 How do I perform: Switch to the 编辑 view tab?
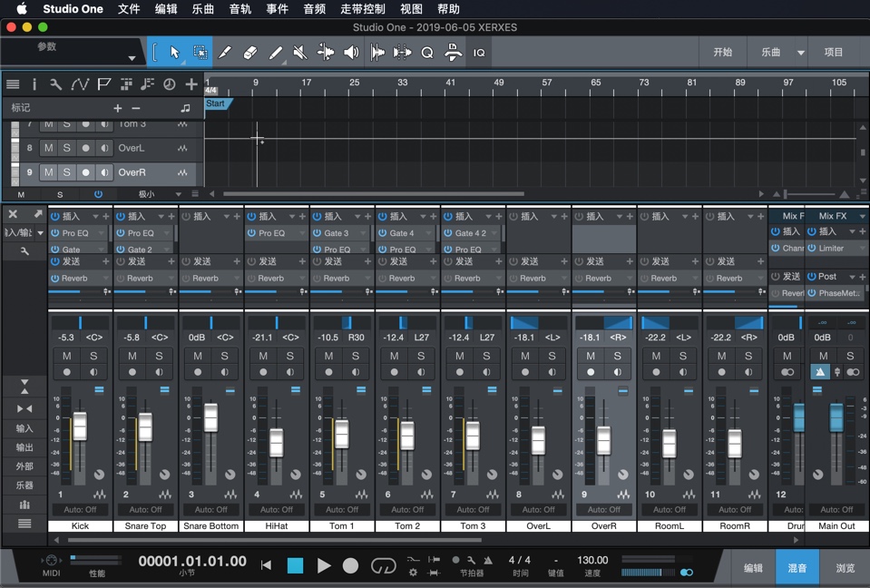755,566
